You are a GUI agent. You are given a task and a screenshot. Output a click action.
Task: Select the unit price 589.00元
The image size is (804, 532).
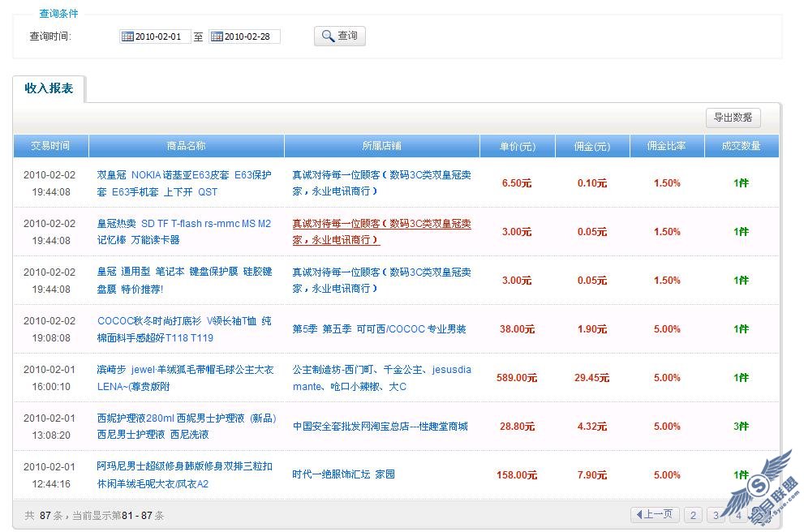(x=517, y=378)
